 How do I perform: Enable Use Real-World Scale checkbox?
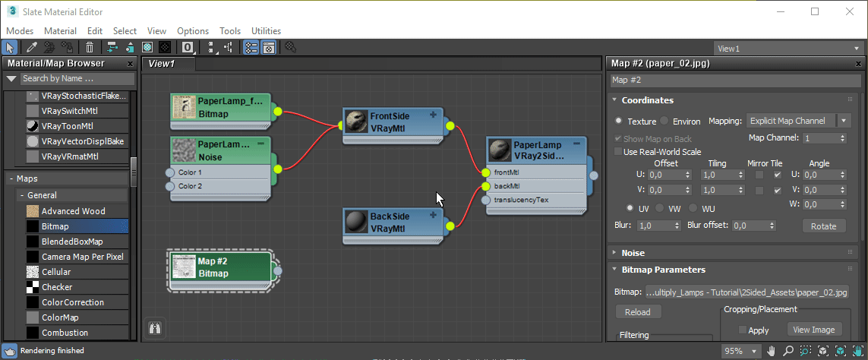point(618,152)
